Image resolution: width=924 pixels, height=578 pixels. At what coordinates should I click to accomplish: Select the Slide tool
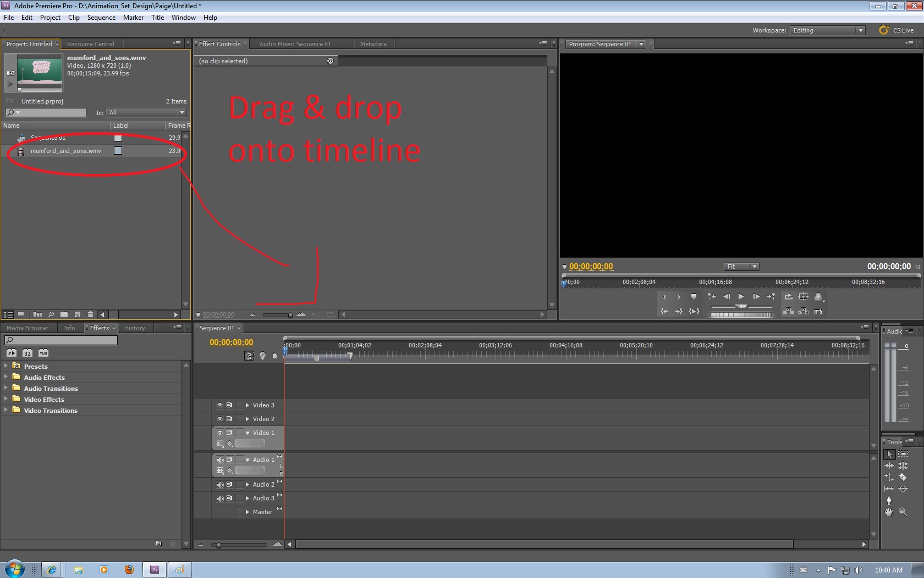pyautogui.click(x=903, y=489)
